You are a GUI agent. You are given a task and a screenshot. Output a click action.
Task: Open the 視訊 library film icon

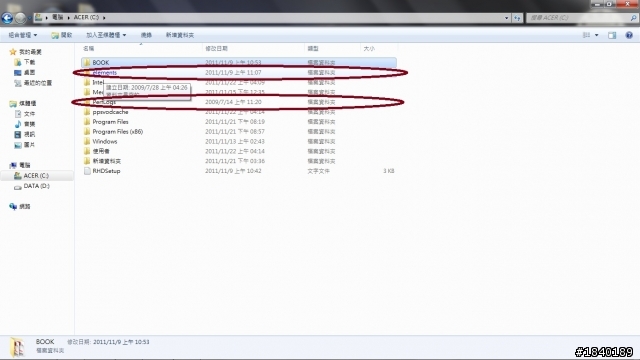pyautogui.click(x=18, y=134)
